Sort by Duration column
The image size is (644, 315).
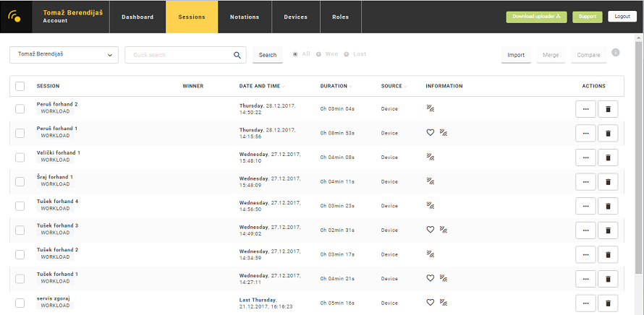click(336, 86)
